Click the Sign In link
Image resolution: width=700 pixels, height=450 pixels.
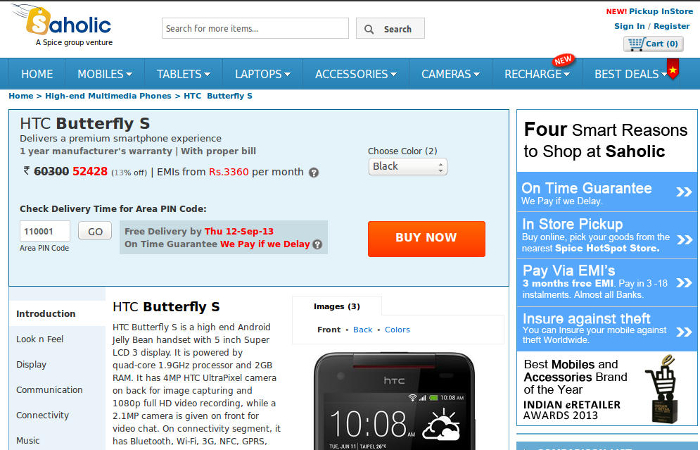tap(629, 26)
